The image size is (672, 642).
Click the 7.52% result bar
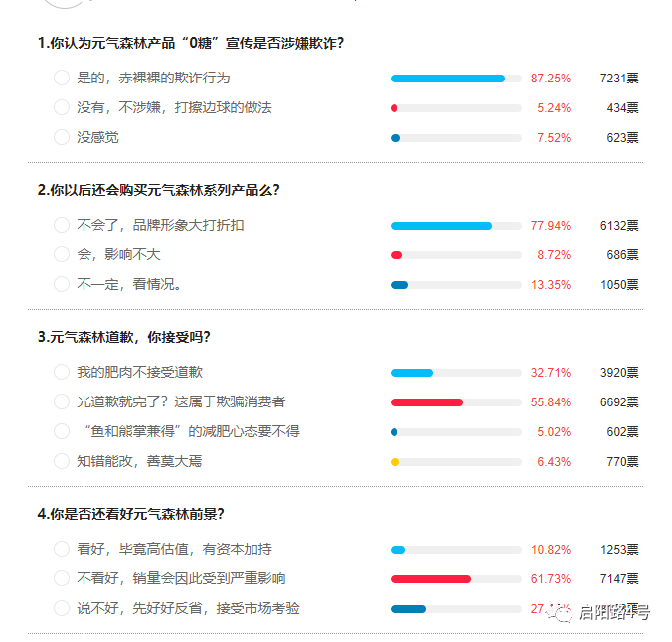point(456,138)
